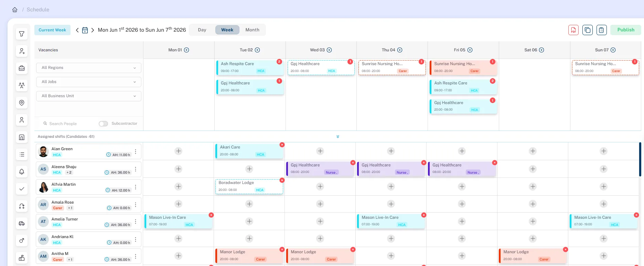644x266 pixels.
Task: Open the checkmark sidebar icon
Action: click(22, 189)
